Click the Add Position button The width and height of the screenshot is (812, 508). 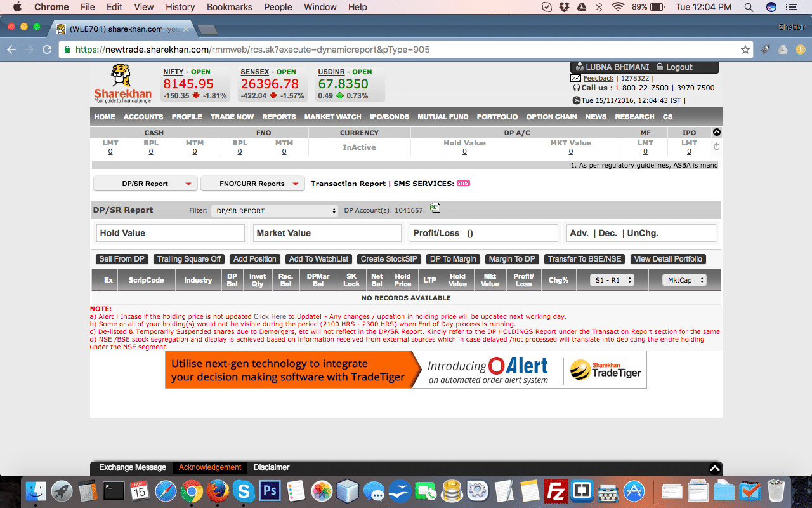point(255,259)
